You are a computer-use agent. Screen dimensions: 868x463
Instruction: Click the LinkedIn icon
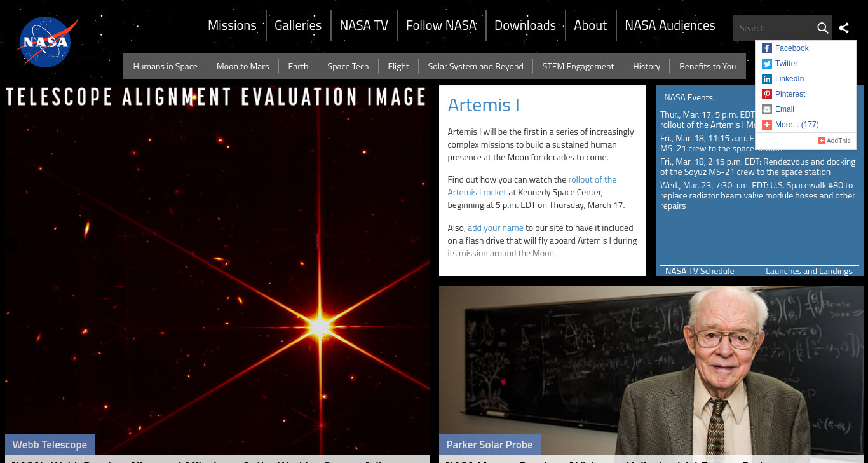pos(767,79)
